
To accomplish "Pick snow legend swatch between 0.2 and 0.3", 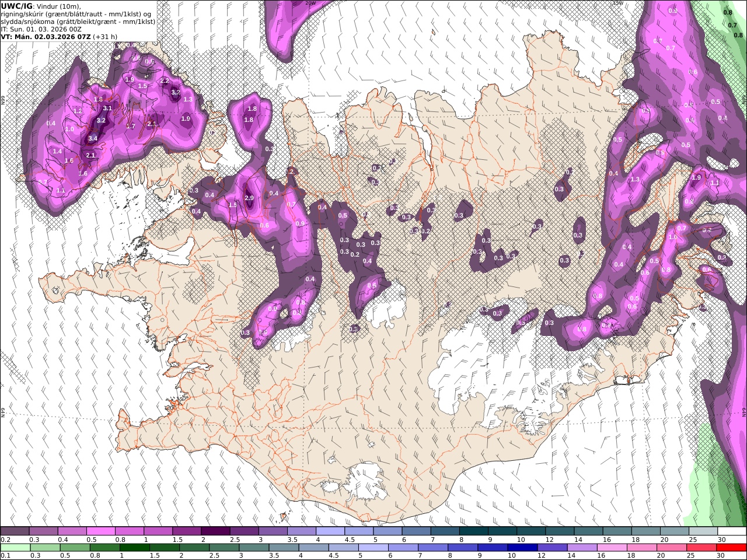I will pyautogui.click(x=15, y=531).
